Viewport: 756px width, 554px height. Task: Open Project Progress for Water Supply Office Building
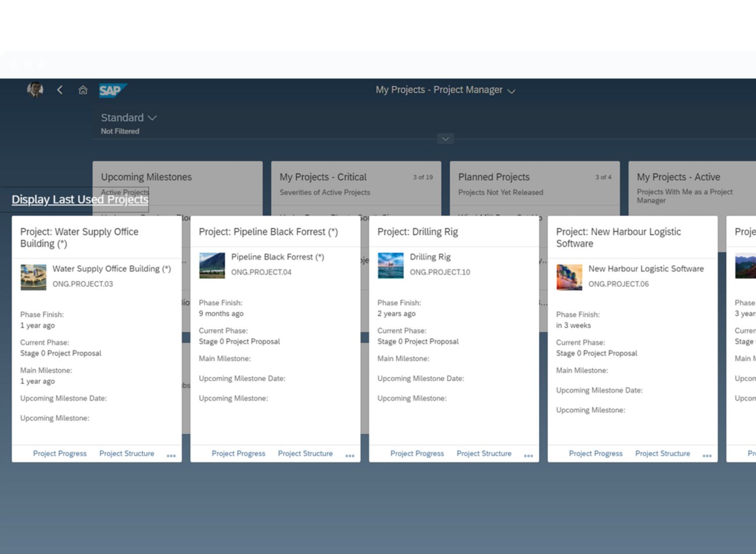click(x=60, y=453)
